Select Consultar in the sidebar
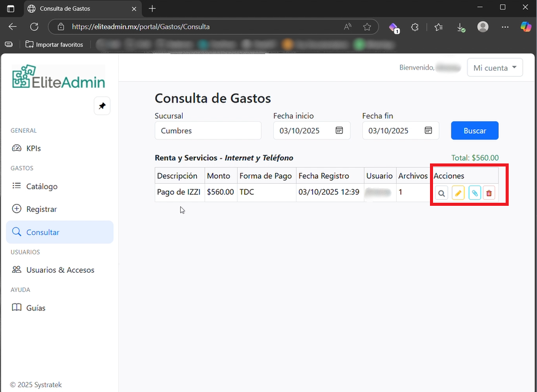The image size is (537, 392). (x=42, y=232)
